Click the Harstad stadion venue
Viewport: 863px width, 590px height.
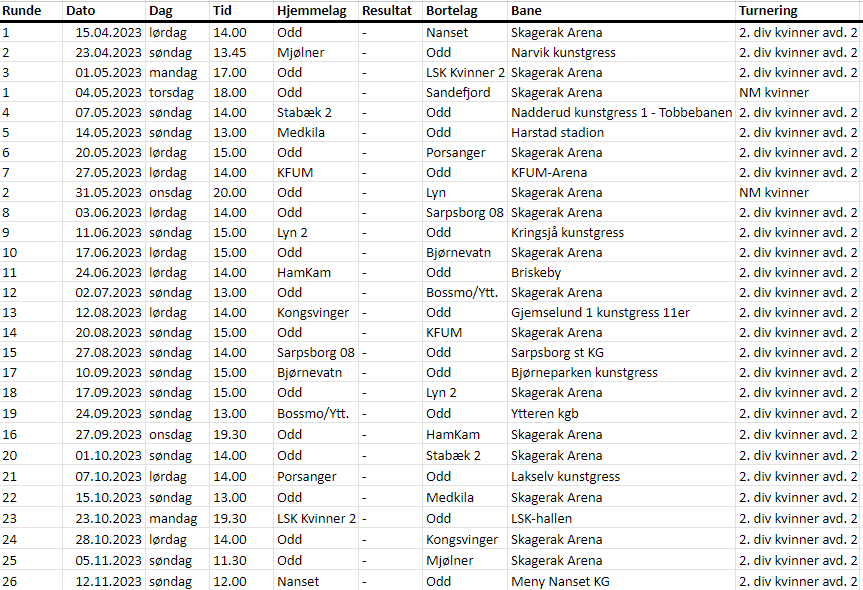[x=557, y=133]
